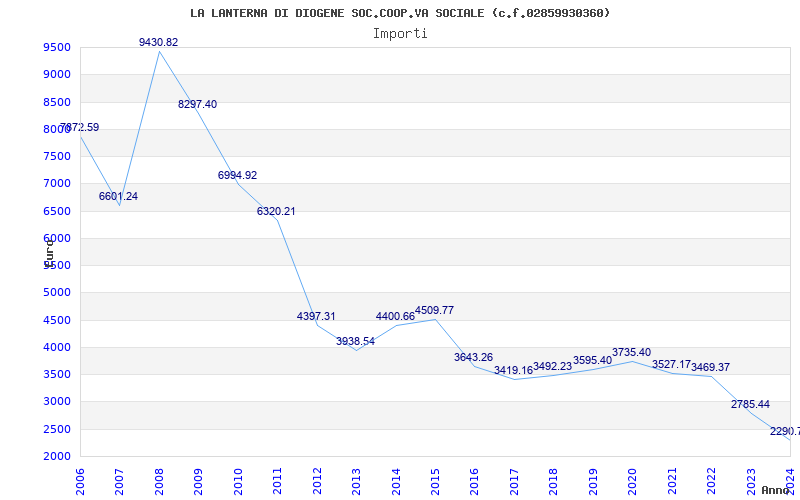
Task: Click the 2018 x-axis year label
Action: point(554,481)
